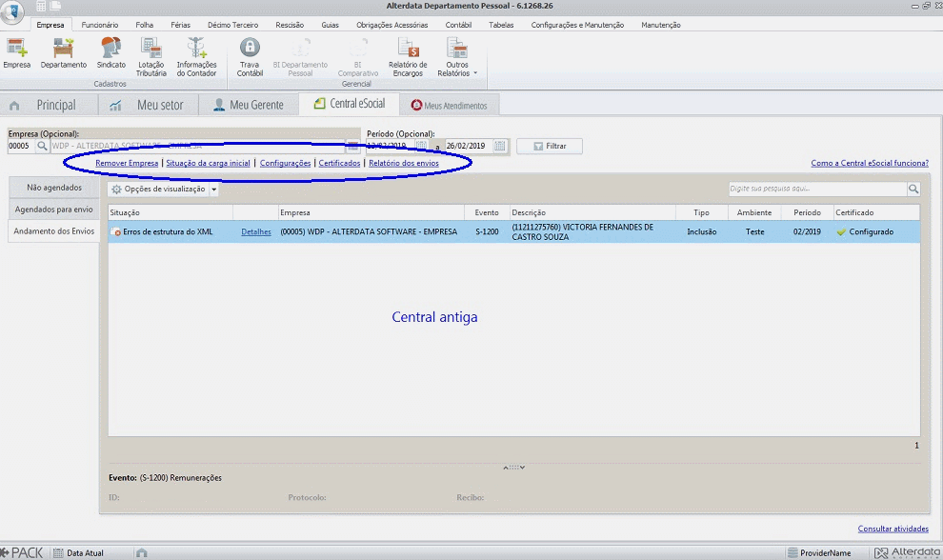Open the Empresa list button beside the name field

click(353, 146)
